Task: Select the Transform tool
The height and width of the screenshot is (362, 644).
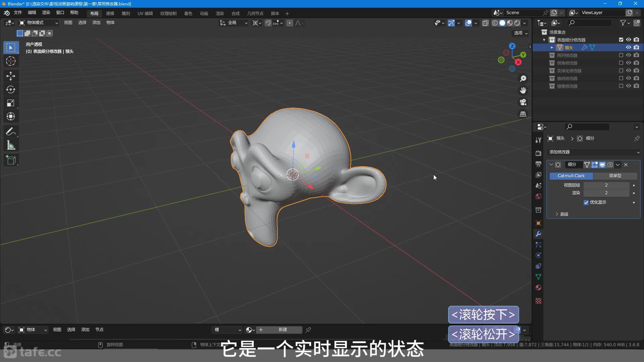Action: pyautogui.click(x=11, y=117)
